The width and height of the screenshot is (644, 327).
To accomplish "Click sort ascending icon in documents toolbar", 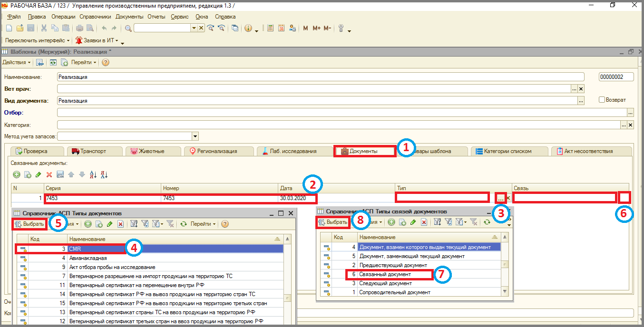I will (93, 174).
